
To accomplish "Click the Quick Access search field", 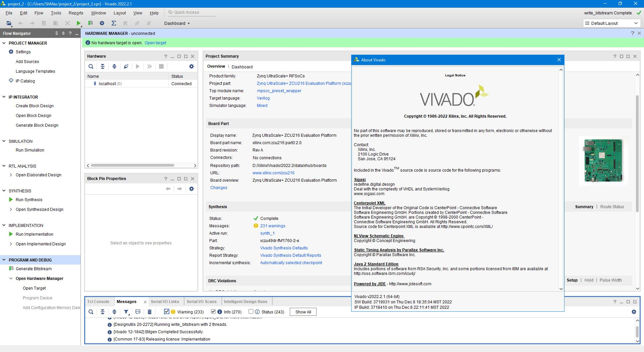I will click(x=191, y=12).
